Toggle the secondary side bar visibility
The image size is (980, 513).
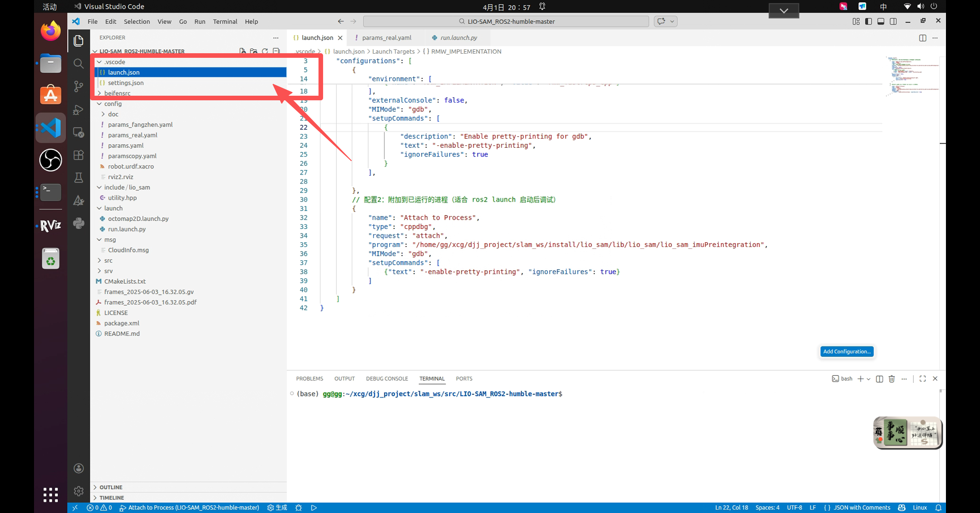point(893,21)
